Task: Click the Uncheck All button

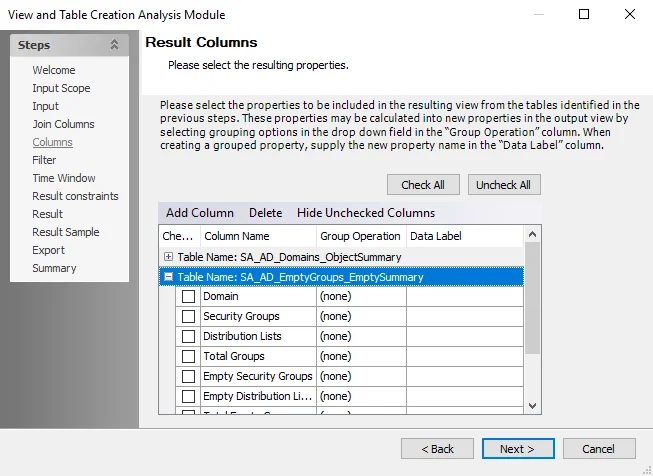Action: tap(504, 184)
